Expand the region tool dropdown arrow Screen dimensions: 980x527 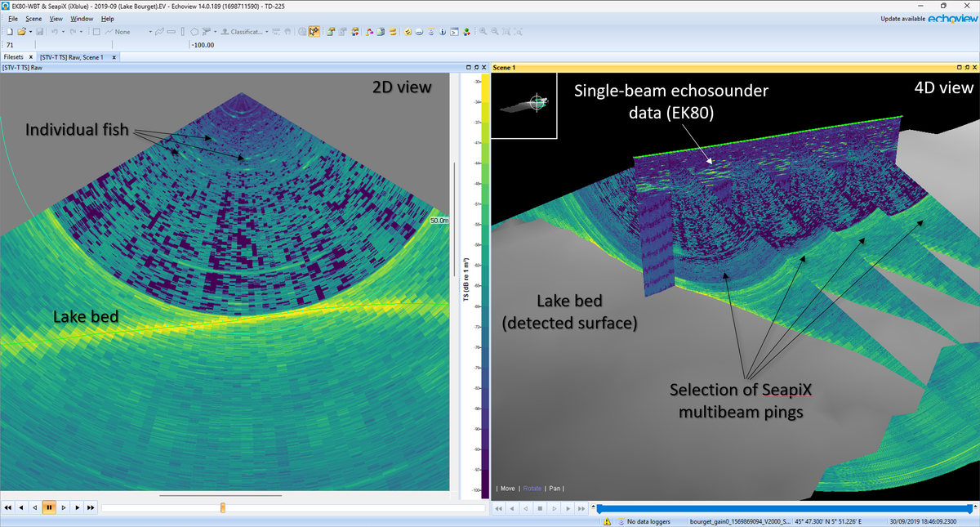215,31
